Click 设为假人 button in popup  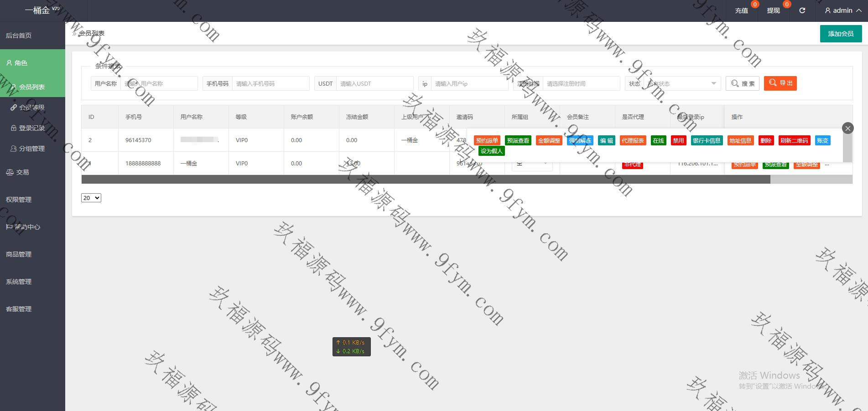pos(491,151)
